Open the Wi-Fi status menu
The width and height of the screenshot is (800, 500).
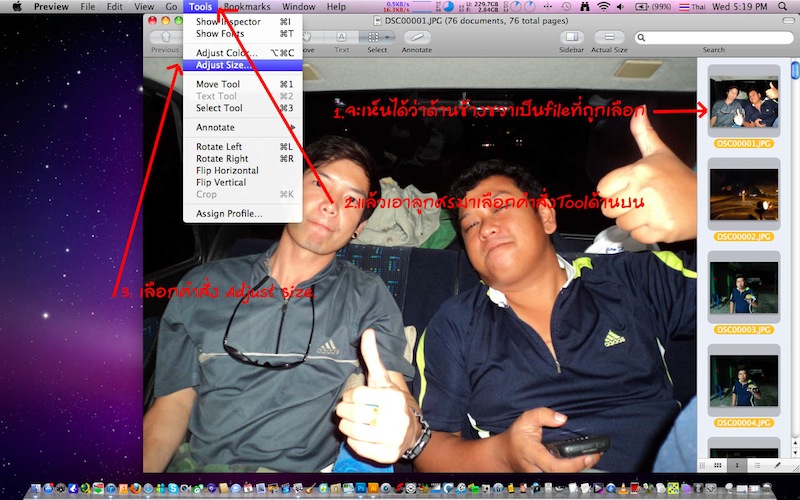coord(604,7)
